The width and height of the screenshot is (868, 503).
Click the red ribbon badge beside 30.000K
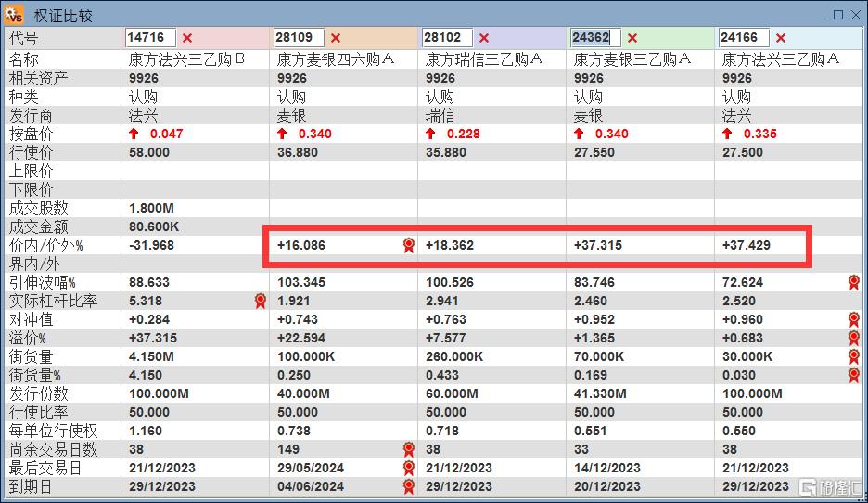pos(853,356)
